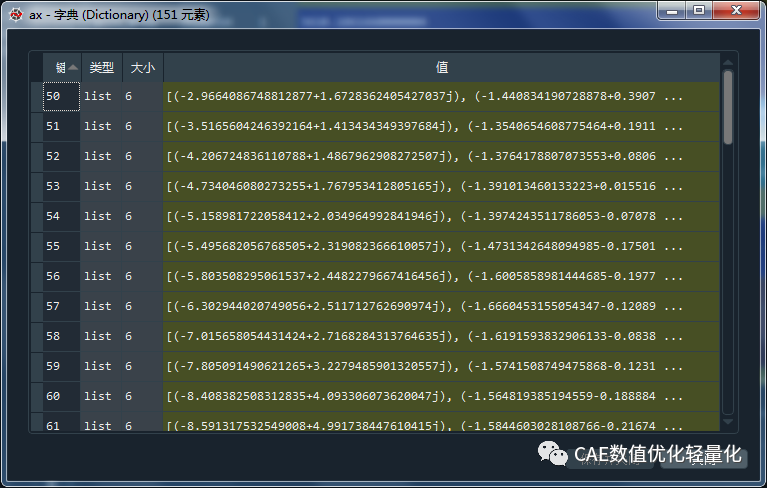Click the 类型 (type) column header
This screenshot has height=488, width=767.
point(101,67)
